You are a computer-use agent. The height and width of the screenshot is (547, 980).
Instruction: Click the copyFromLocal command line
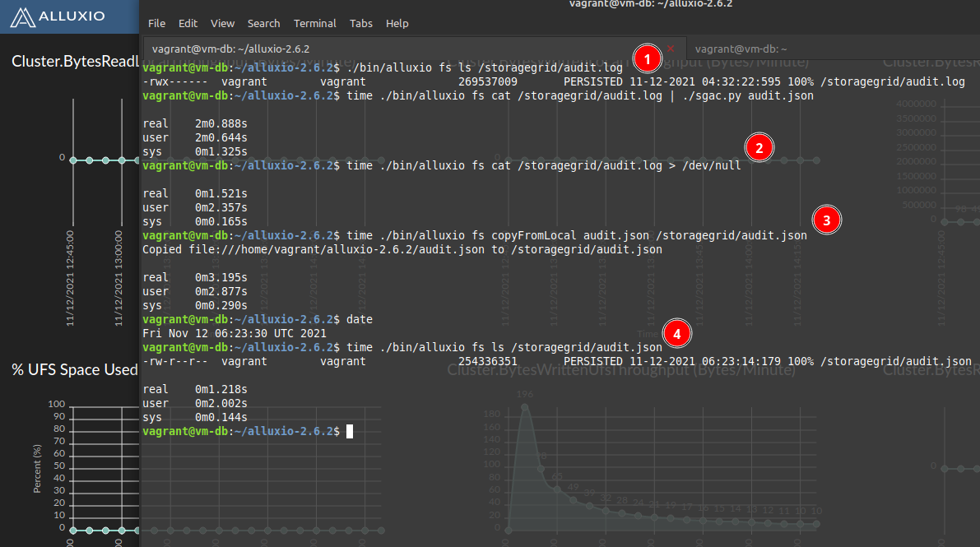[x=576, y=236]
